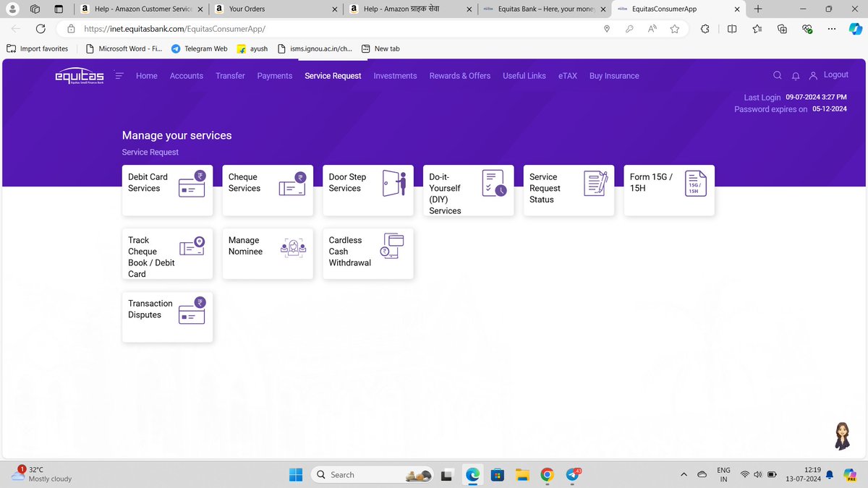Open Telegram from the taskbar
The width and height of the screenshot is (868, 488).
coord(572,475)
